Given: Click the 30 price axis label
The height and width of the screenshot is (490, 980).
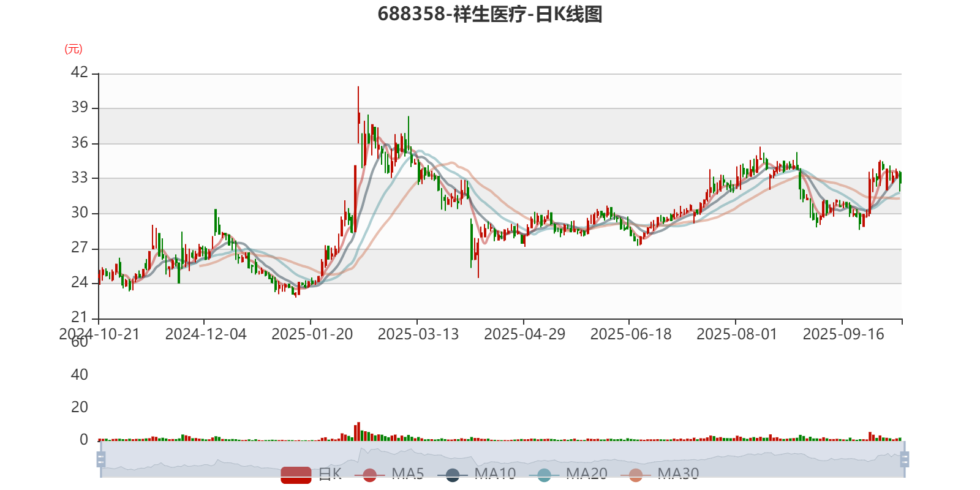Looking at the screenshot, I should coord(80,213).
